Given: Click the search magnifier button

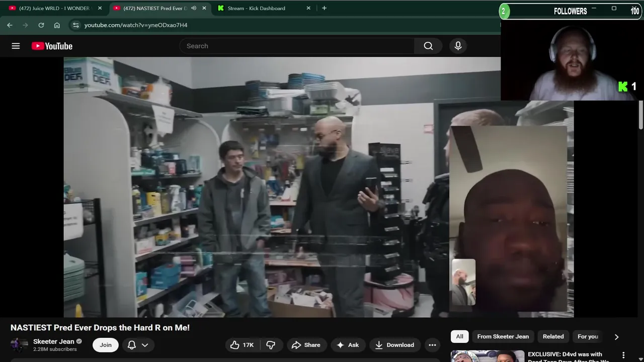Looking at the screenshot, I should point(428,46).
